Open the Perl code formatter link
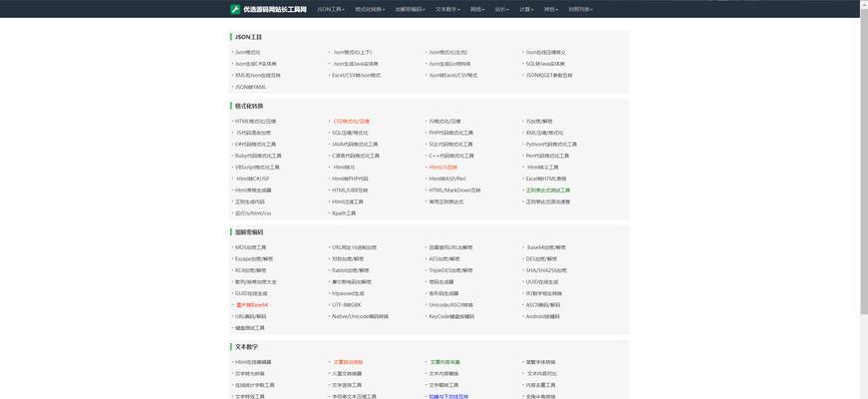Screen dimensions: 868x399 pos(547,156)
